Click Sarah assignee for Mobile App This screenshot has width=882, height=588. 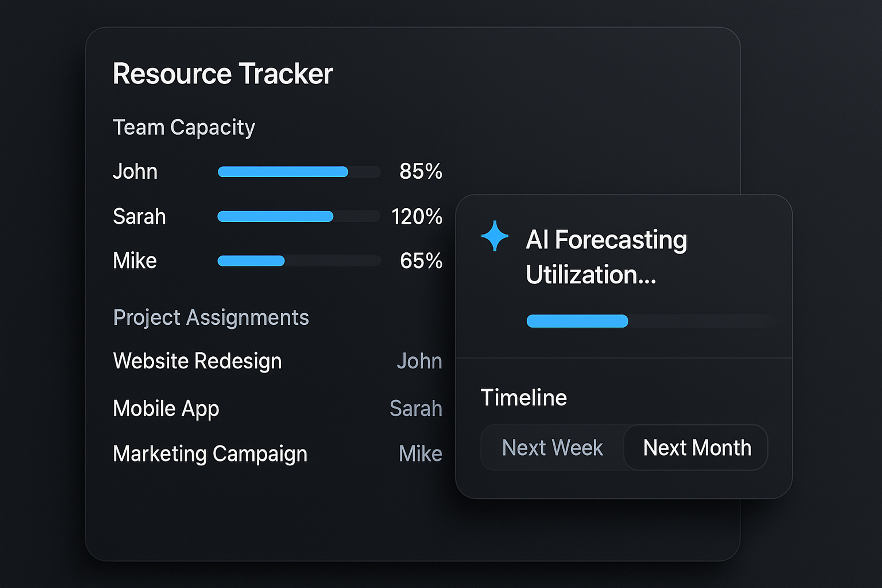click(x=415, y=408)
